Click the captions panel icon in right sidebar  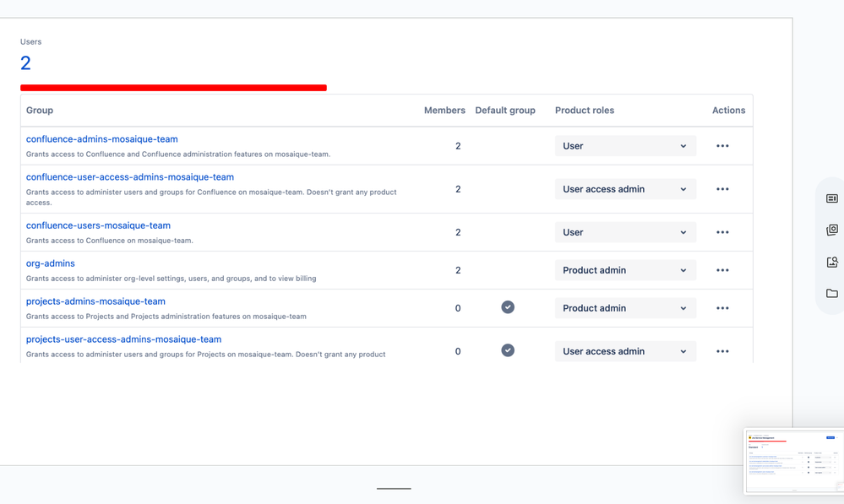click(x=831, y=198)
